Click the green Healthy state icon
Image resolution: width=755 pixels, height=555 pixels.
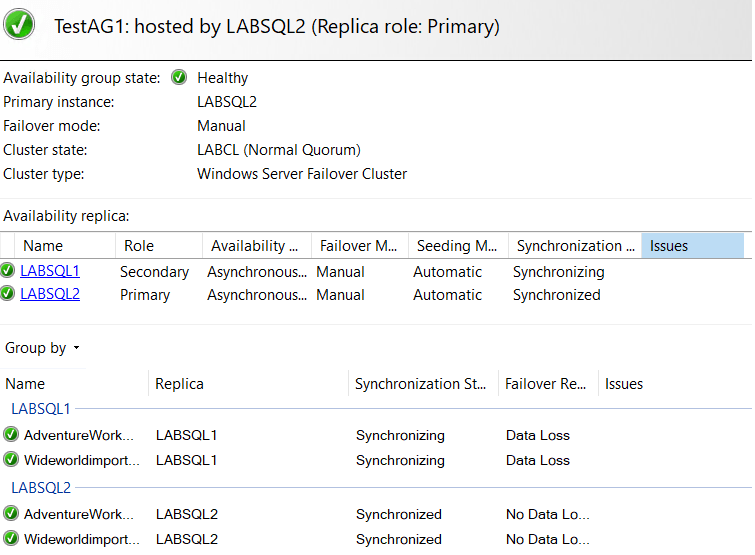click(179, 77)
